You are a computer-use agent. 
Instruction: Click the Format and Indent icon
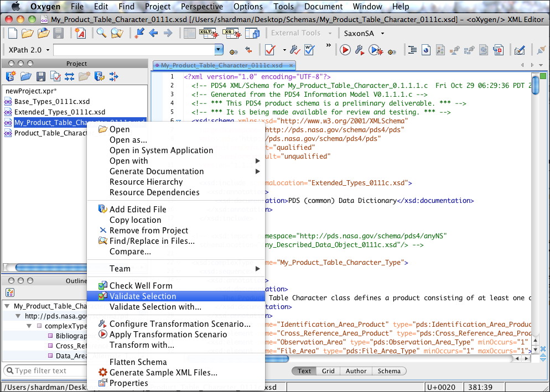(x=413, y=50)
